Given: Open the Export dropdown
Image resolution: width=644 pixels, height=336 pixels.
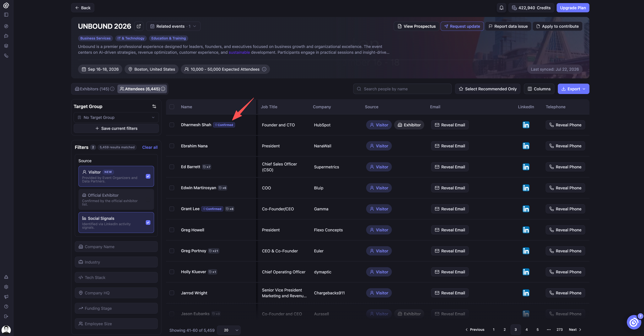Looking at the screenshot, I should point(573,89).
